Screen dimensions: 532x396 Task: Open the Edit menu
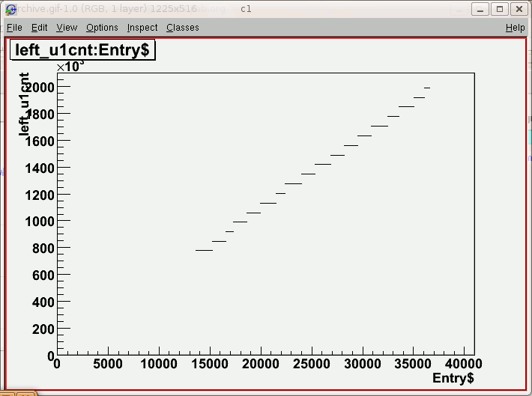[40, 28]
